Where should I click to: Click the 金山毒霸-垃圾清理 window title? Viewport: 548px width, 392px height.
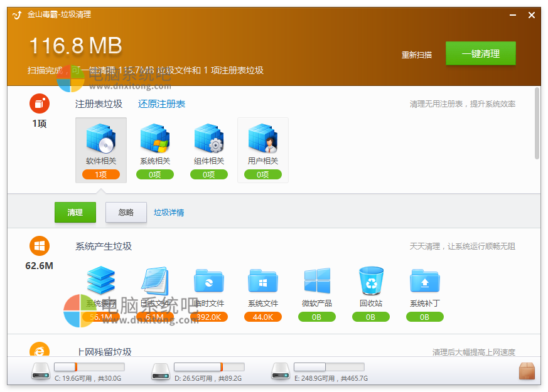tap(59, 14)
